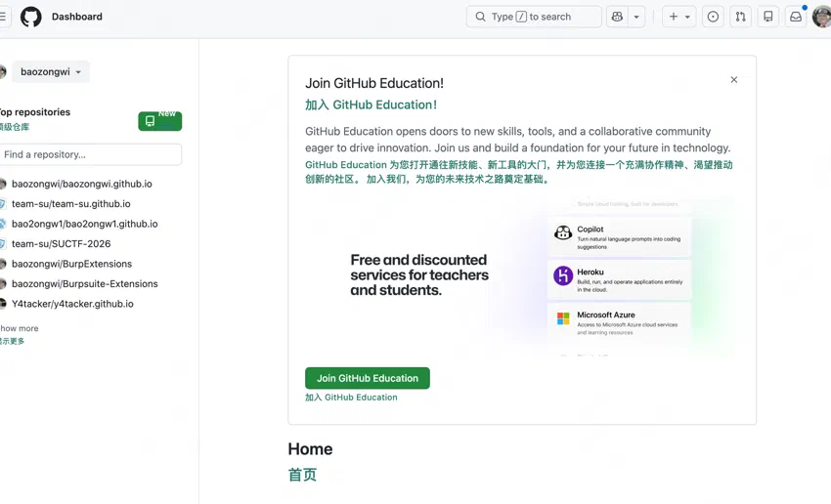
Task: Click Show more under Top repositories
Action: pyautogui.click(x=20, y=328)
